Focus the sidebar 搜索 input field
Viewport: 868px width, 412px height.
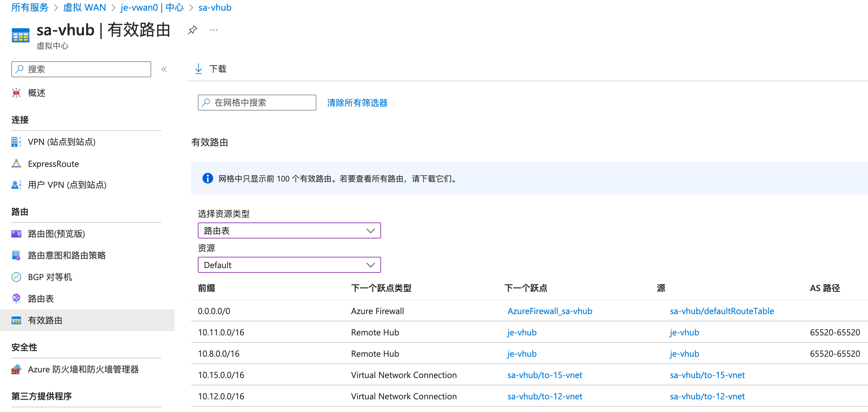[81, 69]
